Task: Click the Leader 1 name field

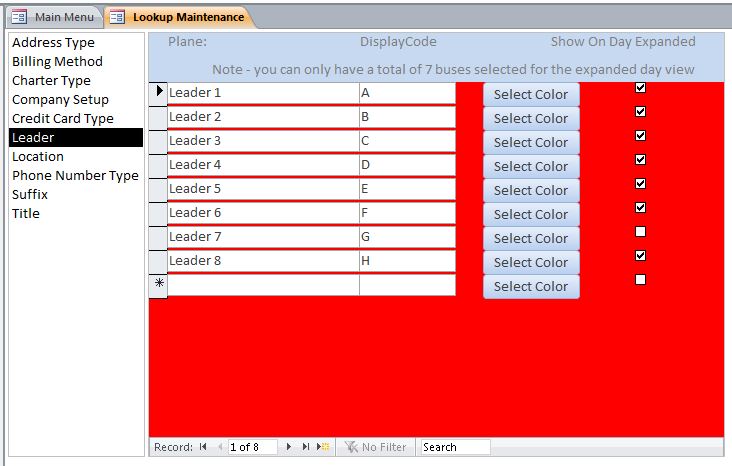Action: pos(263,93)
